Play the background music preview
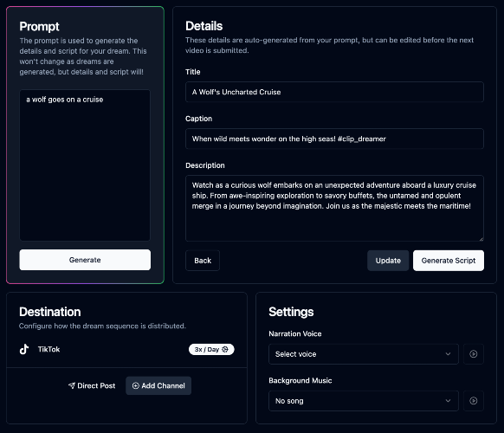Image resolution: width=504 pixels, height=433 pixels. click(x=473, y=401)
